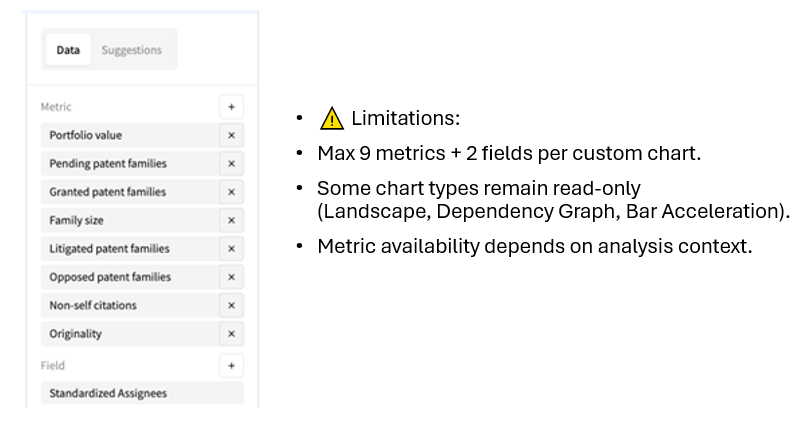Click the Limitations warning triangle icon
800x426 pixels.
tap(331, 118)
